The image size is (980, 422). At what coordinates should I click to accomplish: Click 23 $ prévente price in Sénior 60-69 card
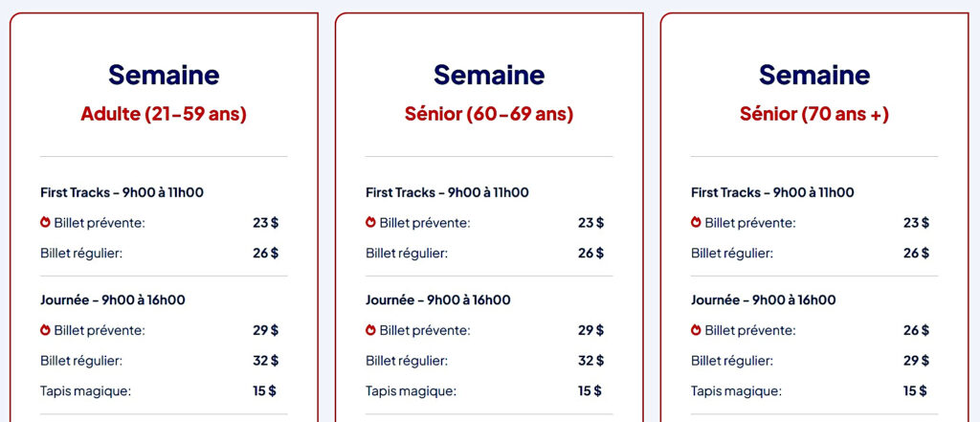pos(590,223)
